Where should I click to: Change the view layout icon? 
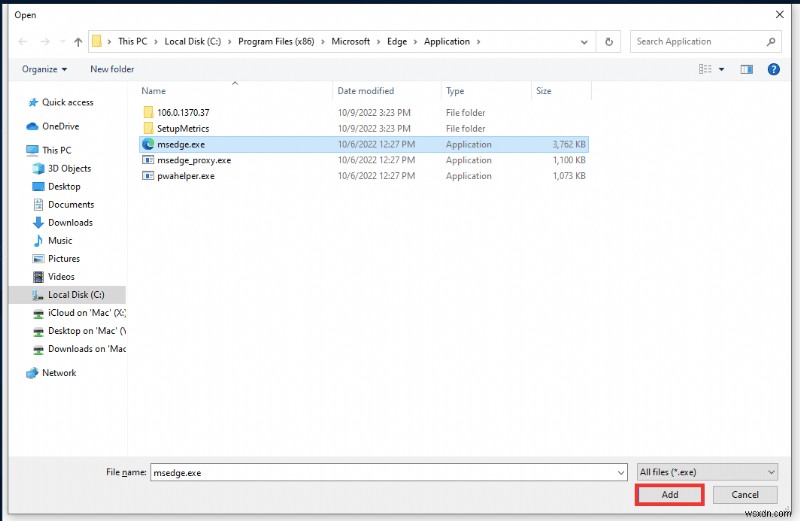705,69
